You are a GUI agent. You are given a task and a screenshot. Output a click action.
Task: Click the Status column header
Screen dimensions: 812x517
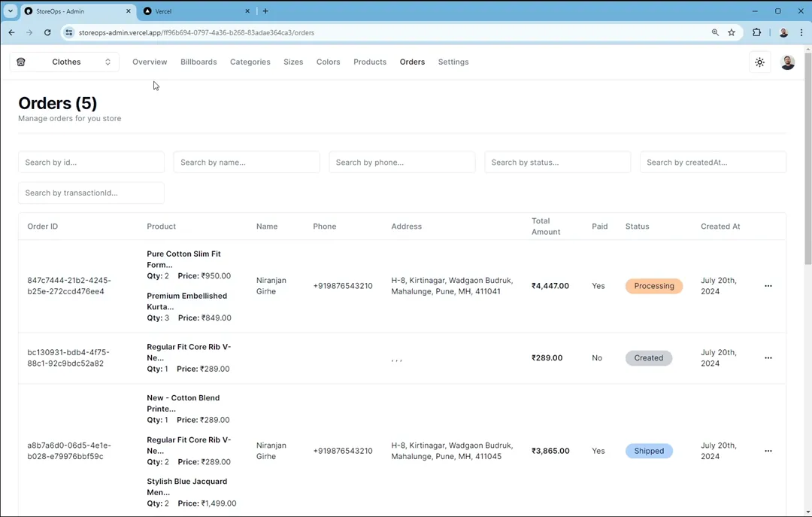637,226
